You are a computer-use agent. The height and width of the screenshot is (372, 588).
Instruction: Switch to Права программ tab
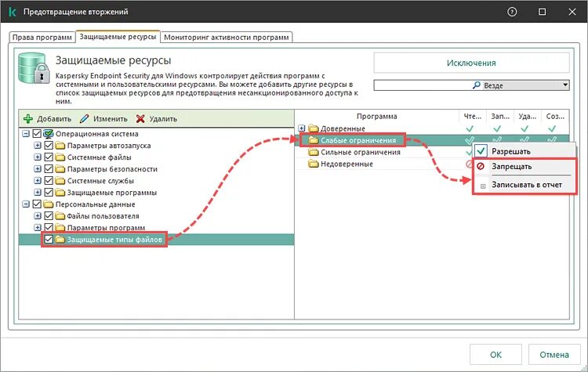pyautogui.click(x=42, y=37)
